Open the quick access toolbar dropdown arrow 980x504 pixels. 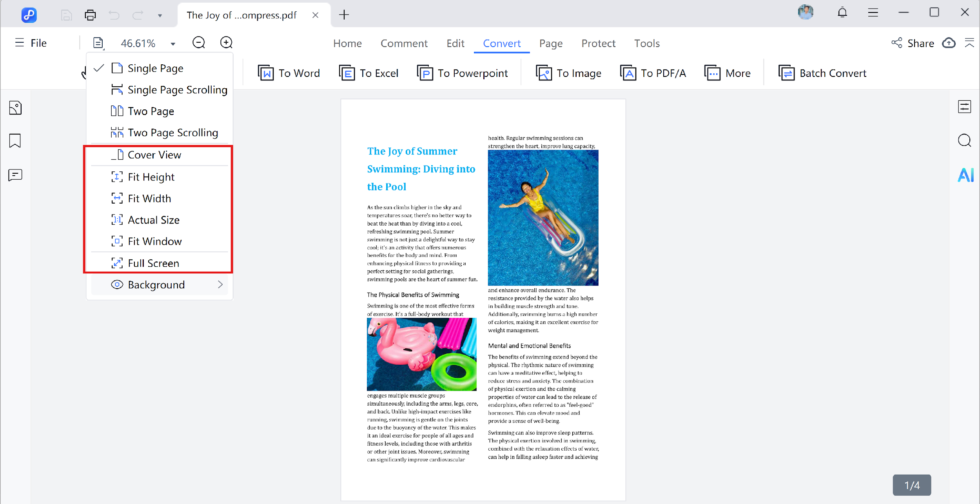tap(160, 16)
